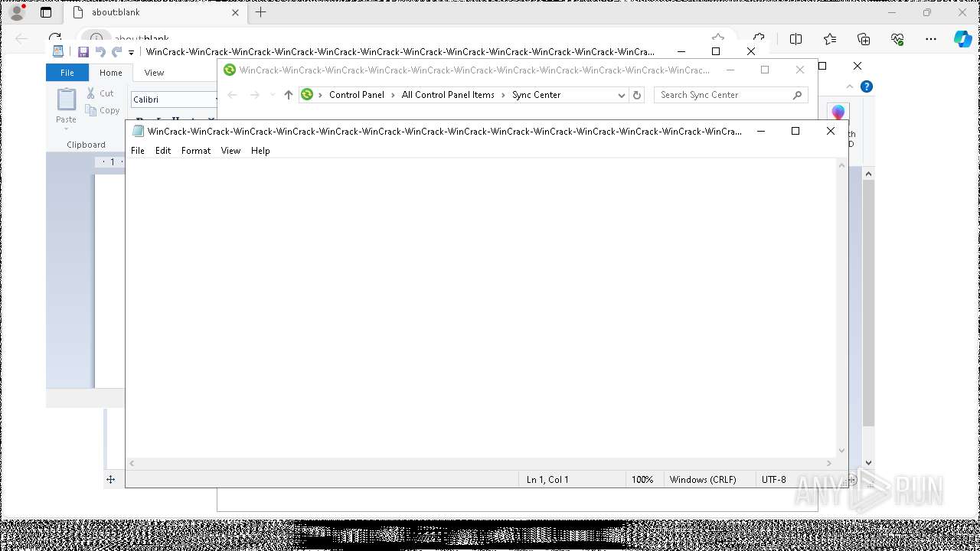Open Edge Collections icon

(x=864, y=39)
